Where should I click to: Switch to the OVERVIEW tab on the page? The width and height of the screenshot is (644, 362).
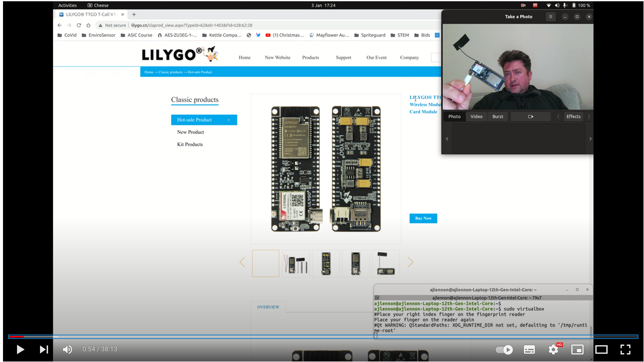[268, 307]
